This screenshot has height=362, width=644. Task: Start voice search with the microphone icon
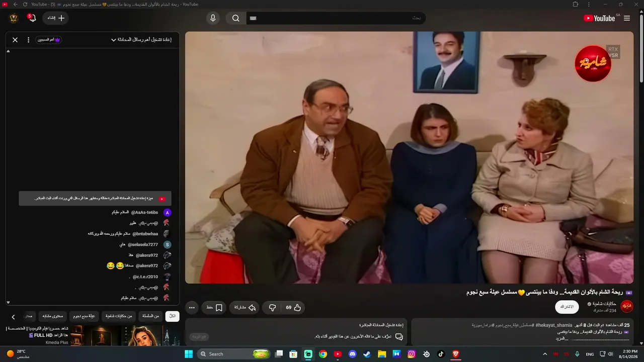213,18
